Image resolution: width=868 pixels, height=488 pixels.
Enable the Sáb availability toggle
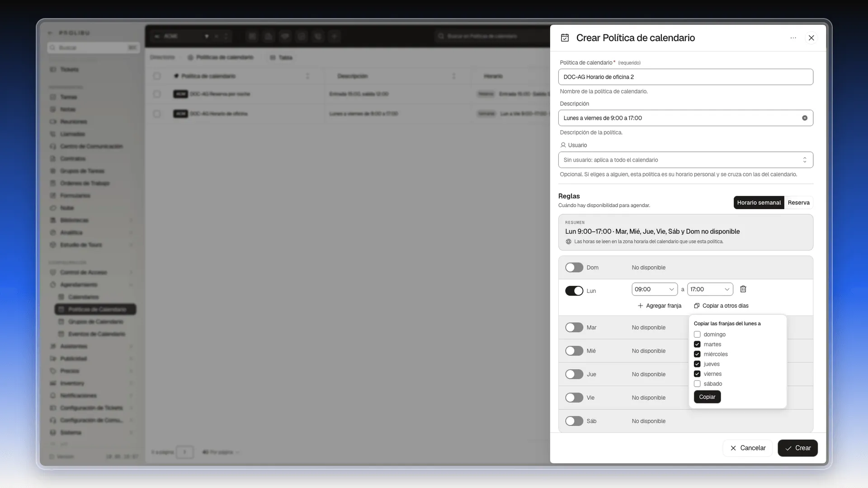point(574,421)
